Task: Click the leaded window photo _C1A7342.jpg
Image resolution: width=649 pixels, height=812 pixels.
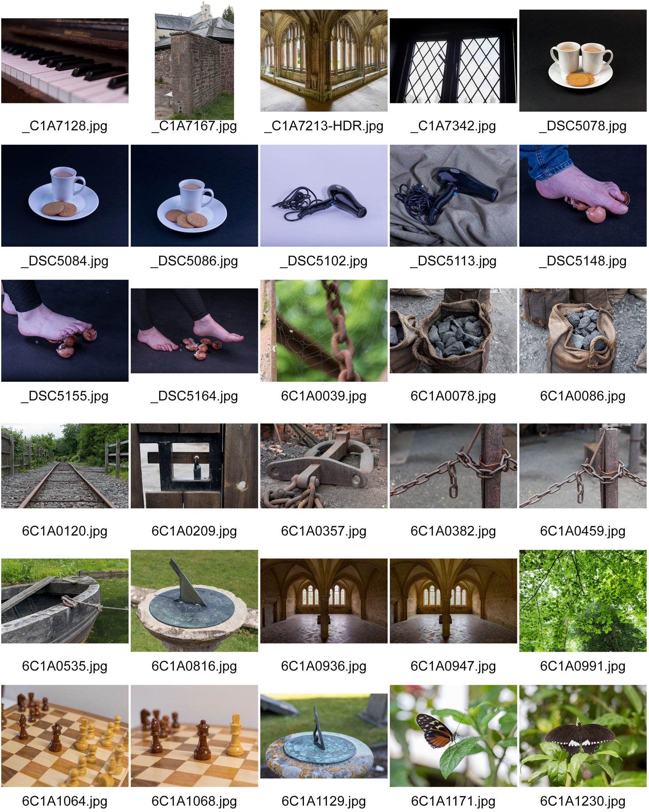Action: tap(453, 61)
